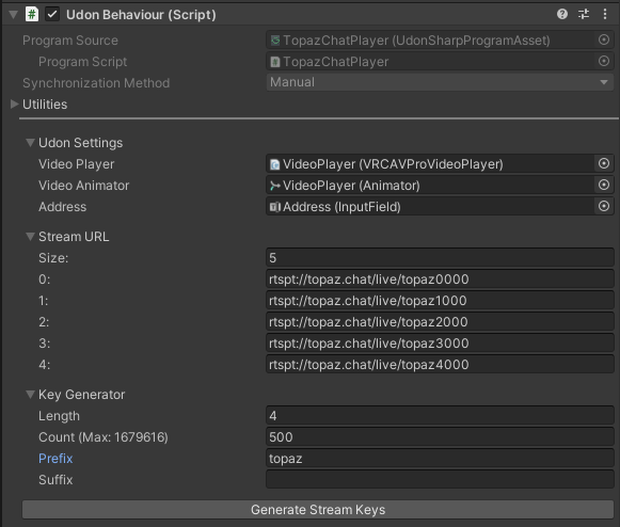This screenshot has height=527, width=620.
Task: Open the component three-dot context menu
Action: click(605, 14)
